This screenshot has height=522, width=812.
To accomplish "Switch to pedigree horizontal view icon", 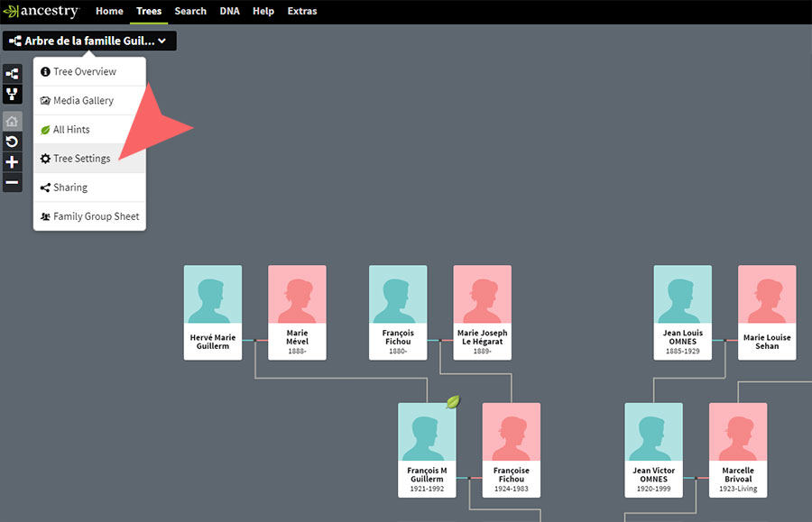I will [12, 74].
